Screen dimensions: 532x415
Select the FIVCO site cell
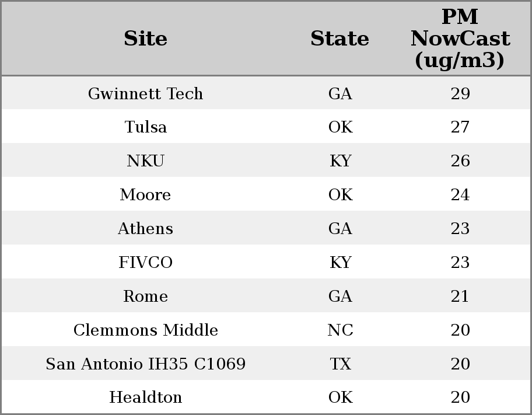pos(146,263)
